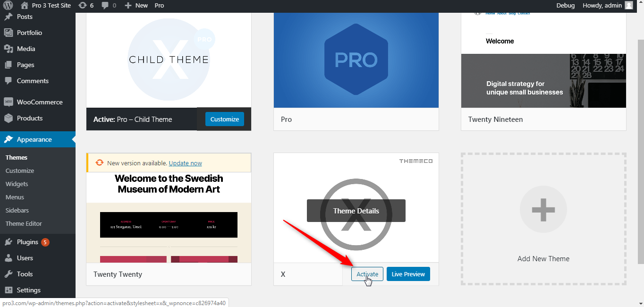The height and width of the screenshot is (307, 644).
Task: Click the Plugins plug icon in sidebar
Action: pos(8,242)
